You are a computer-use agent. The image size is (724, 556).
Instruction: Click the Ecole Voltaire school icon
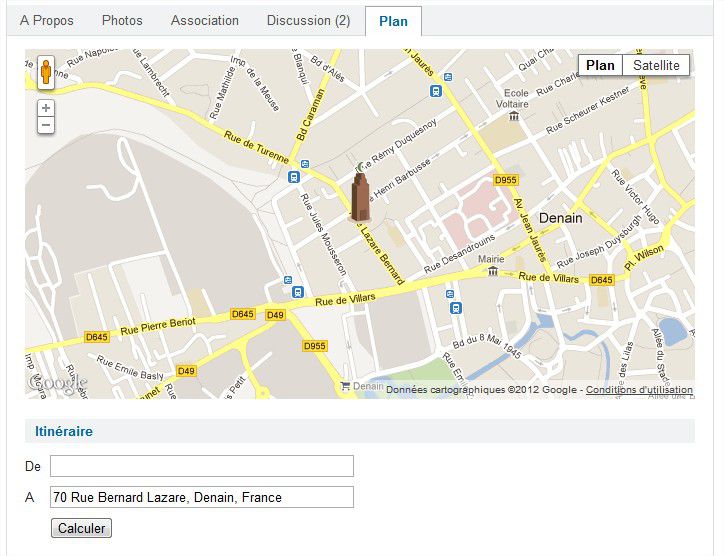point(514,117)
